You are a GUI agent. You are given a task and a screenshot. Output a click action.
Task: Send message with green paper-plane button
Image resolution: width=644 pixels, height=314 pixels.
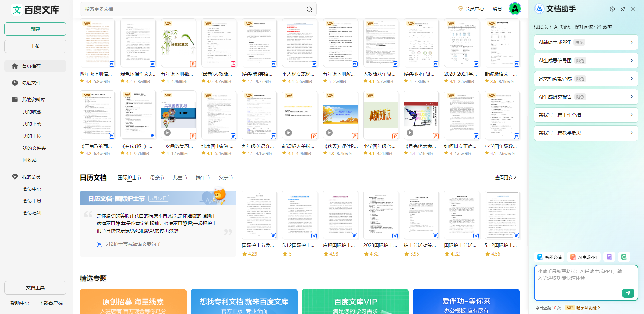[x=628, y=293]
